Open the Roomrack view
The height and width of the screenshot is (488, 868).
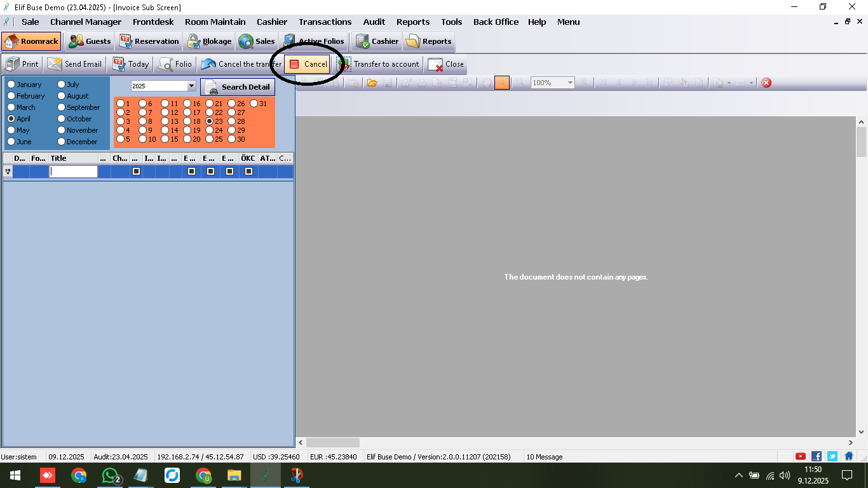click(x=32, y=41)
